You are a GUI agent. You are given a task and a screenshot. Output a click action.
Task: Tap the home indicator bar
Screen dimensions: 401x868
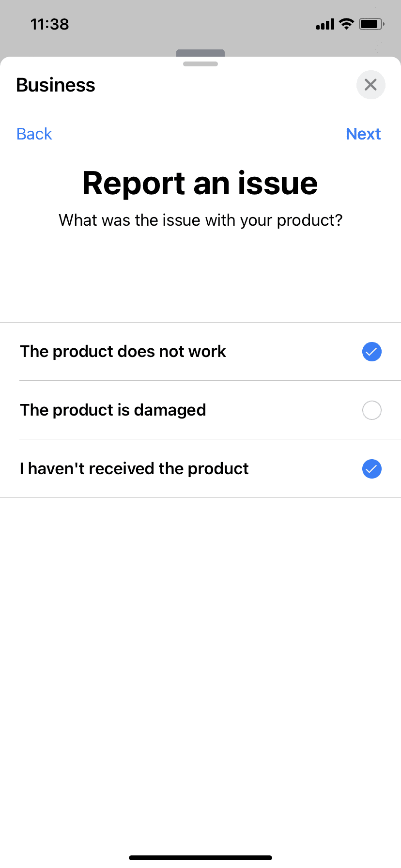pos(200,858)
